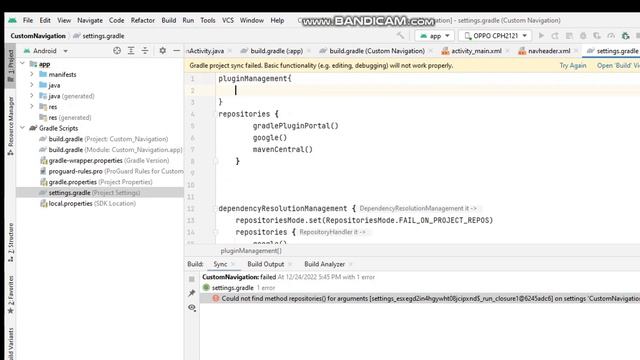Click the Android Studio logo icon
The image size is (640, 360).
click(x=12, y=20)
